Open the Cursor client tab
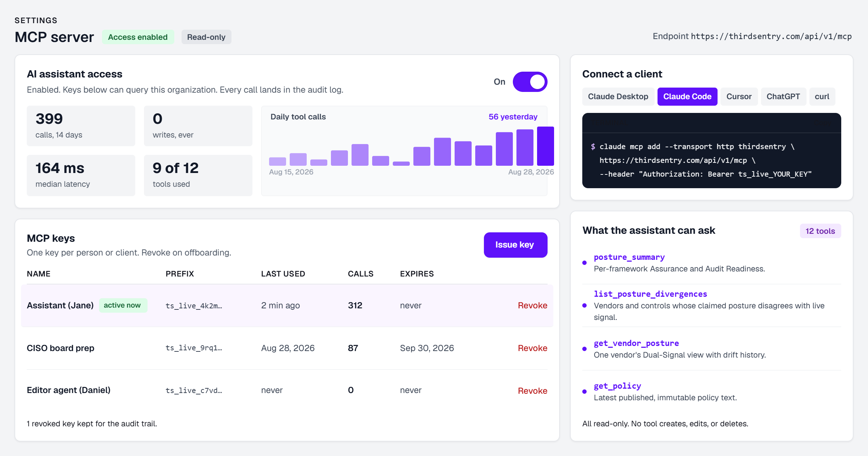Image resolution: width=868 pixels, height=456 pixels. (x=739, y=97)
